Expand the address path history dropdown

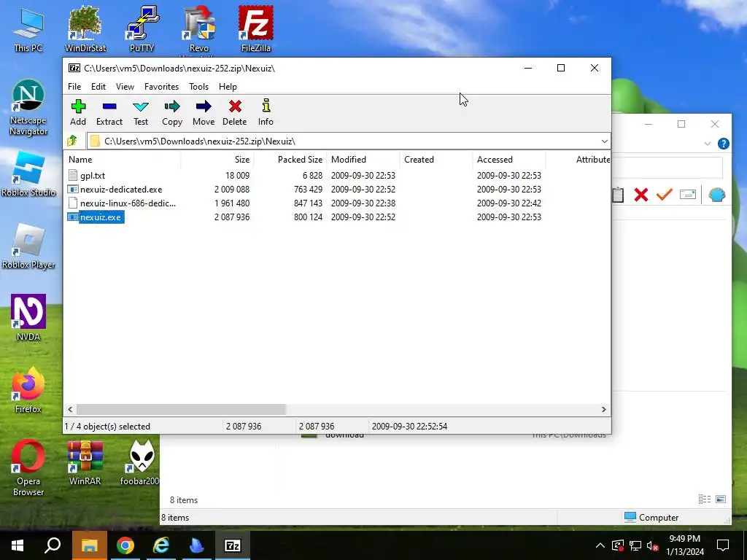[604, 141]
